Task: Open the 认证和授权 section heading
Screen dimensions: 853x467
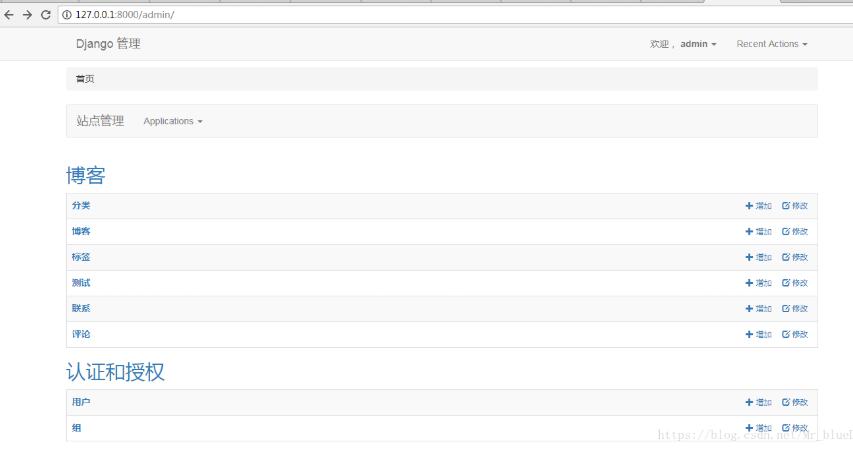Action: tap(115, 372)
